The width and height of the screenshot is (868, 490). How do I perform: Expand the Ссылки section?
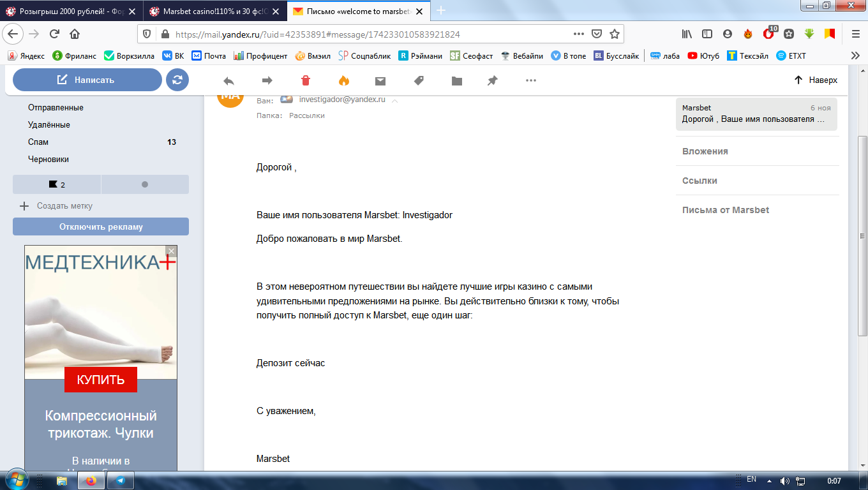click(700, 181)
